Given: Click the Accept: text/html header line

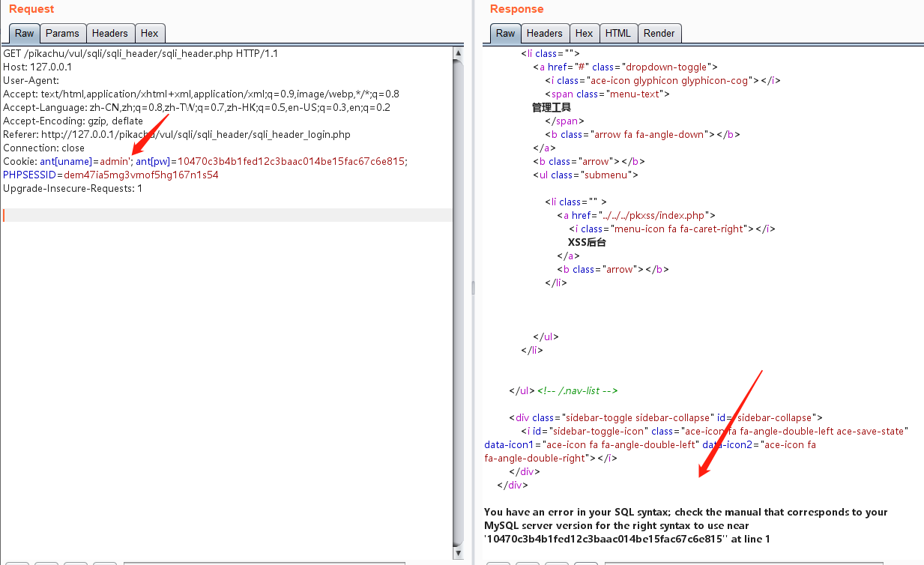Looking at the screenshot, I should pos(201,94).
